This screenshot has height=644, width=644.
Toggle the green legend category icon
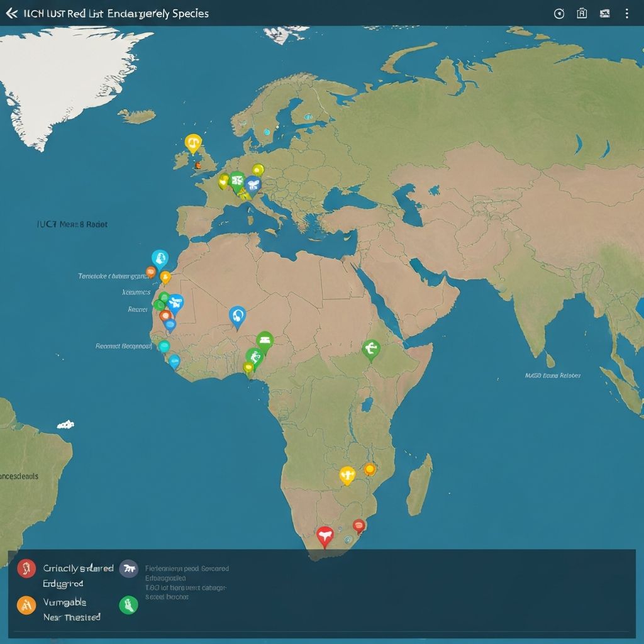(x=128, y=604)
